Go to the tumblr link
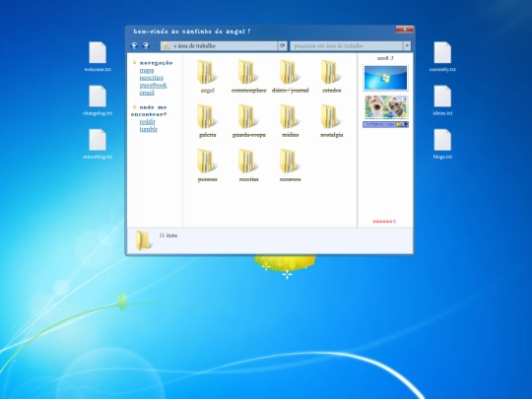The image size is (532, 399). pyautogui.click(x=148, y=129)
